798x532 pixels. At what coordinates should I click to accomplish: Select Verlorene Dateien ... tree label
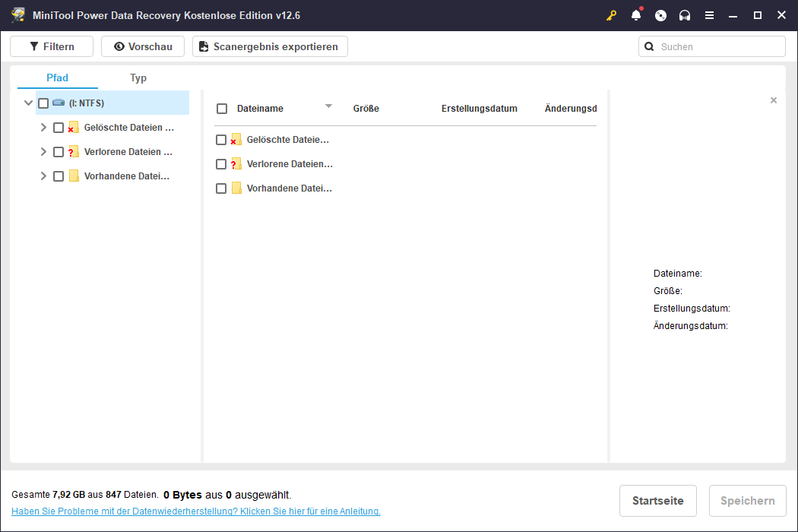point(128,152)
